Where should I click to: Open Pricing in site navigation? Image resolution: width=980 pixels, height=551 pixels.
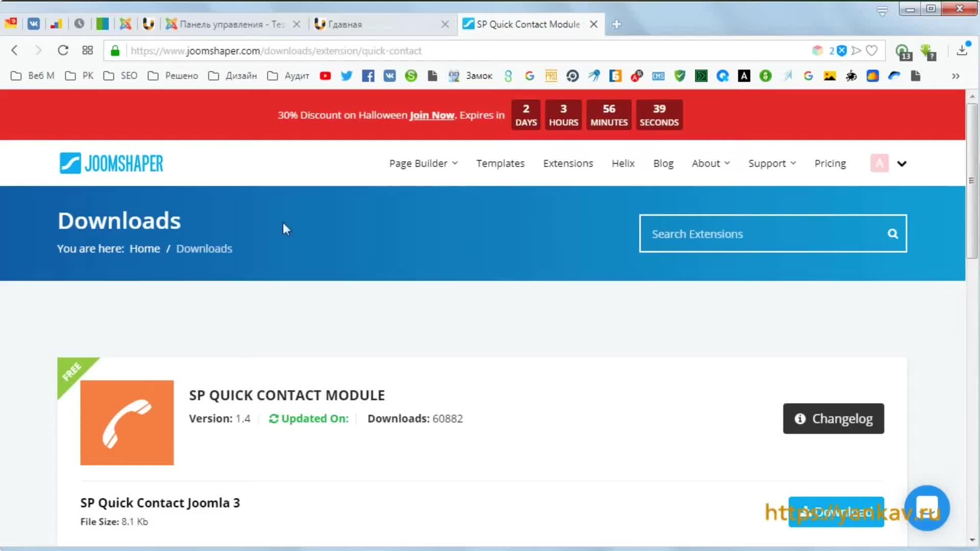(x=830, y=163)
